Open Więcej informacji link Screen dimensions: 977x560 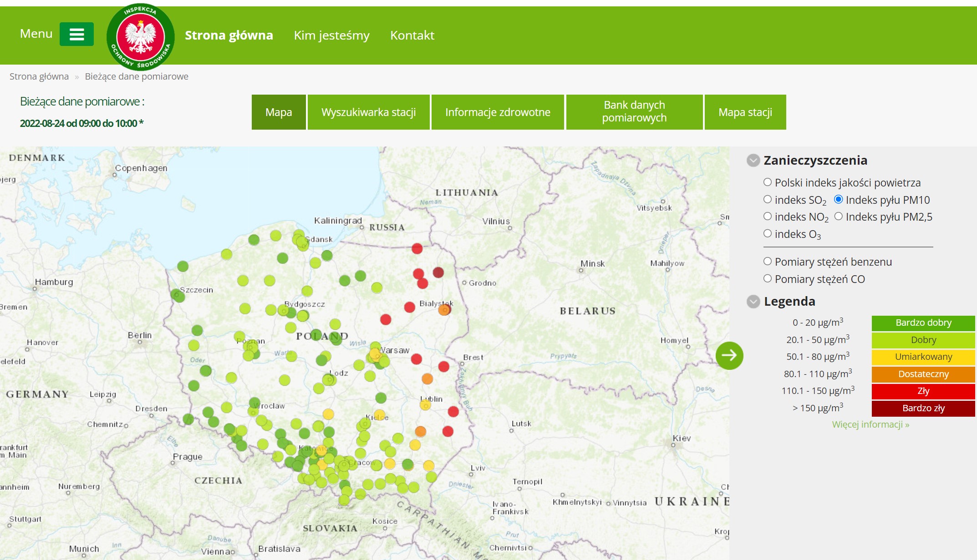click(870, 424)
